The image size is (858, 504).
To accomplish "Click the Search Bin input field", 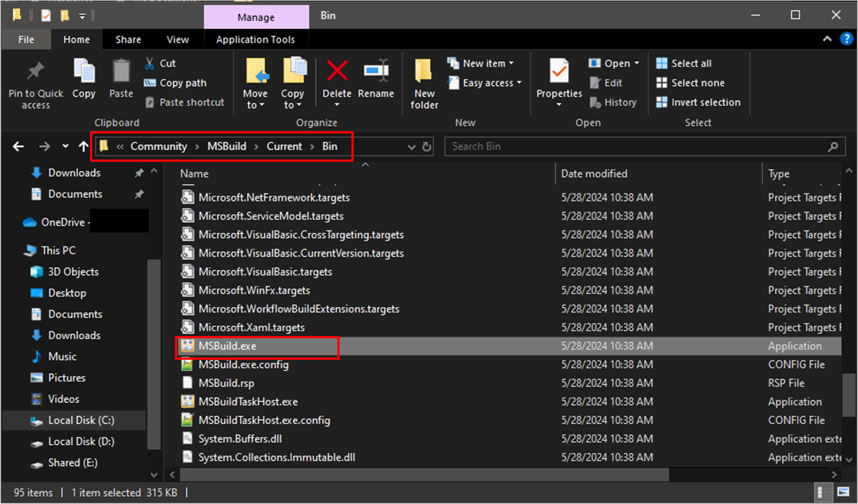I will tap(645, 147).
